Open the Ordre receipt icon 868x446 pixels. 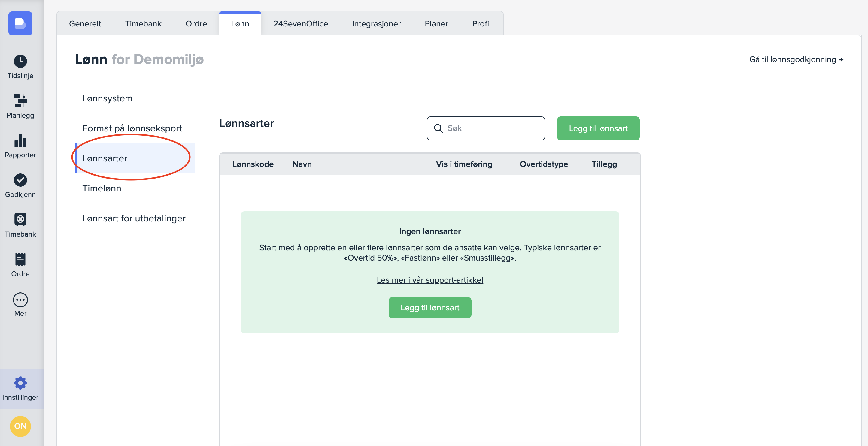20,260
